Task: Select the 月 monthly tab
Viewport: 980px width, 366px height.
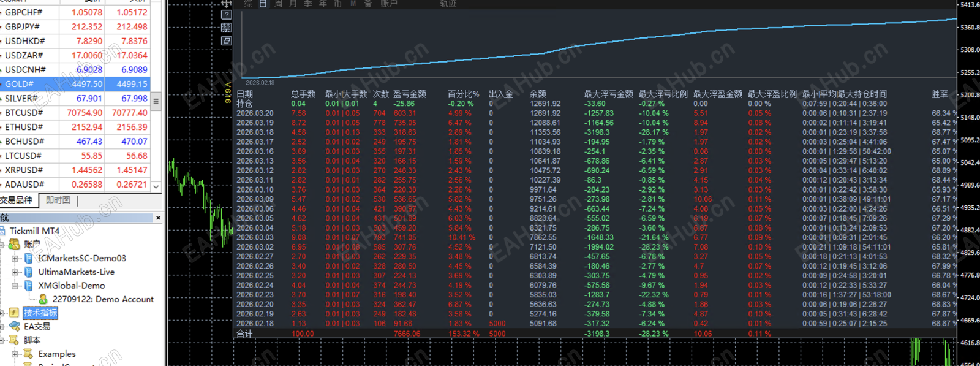Action: click(293, 3)
